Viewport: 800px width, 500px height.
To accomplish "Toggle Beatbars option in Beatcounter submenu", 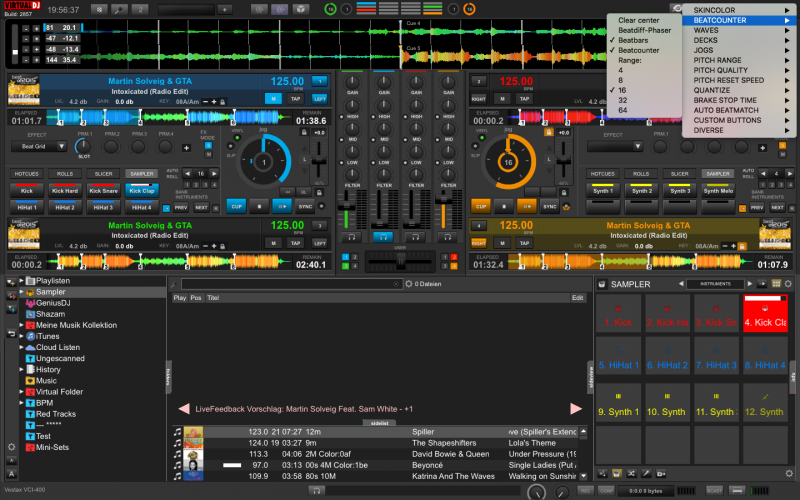I will [633, 40].
